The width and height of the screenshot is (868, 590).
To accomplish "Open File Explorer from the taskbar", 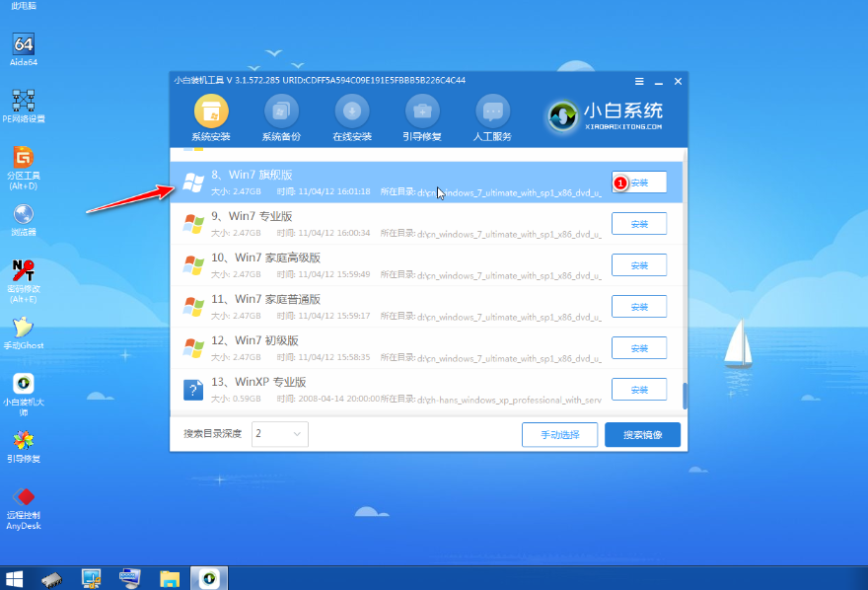I will pos(170,578).
